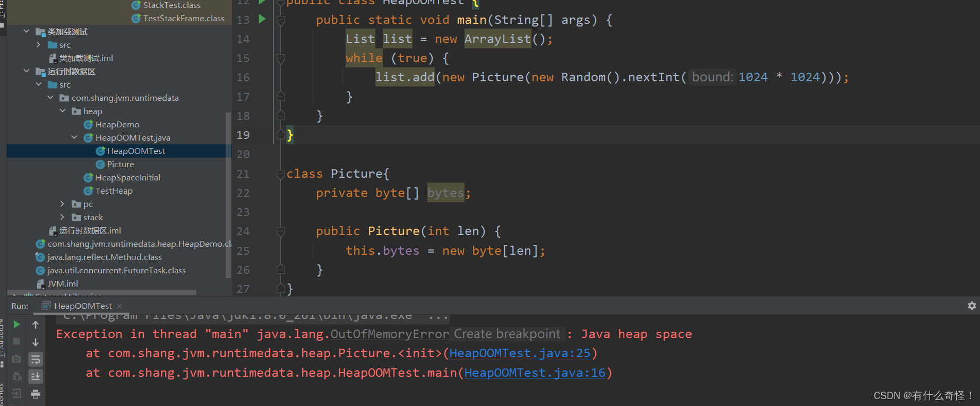Click heap package folder icon

click(76, 111)
